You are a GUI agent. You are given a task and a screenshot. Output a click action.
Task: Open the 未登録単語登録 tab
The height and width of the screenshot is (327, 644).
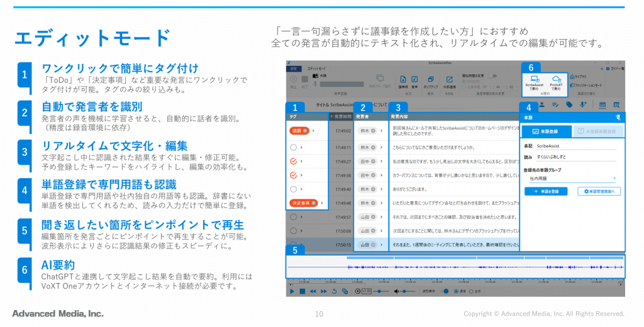(x=597, y=131)
